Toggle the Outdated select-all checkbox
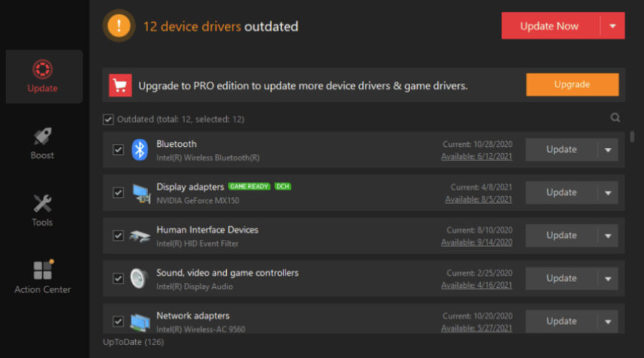644x358 pixels. click(x=108, y=120)
